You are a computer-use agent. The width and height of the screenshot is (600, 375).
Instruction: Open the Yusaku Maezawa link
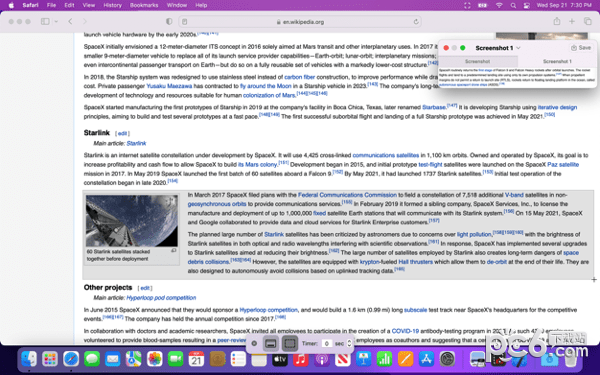[x=169, y=86]
